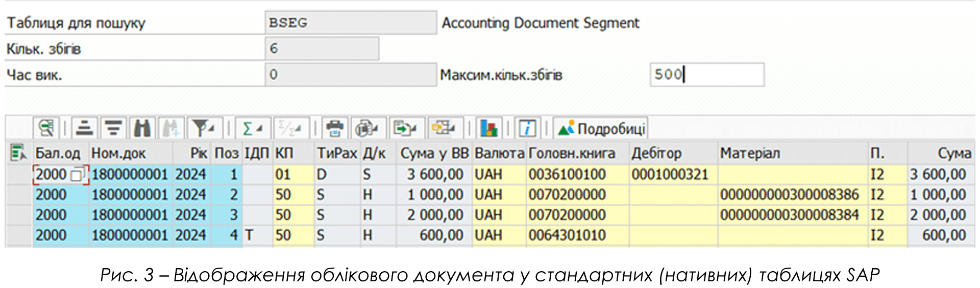980x288 pixels.
Task: Select debtor cell 0001000321
Action: (x=673, y=175)
